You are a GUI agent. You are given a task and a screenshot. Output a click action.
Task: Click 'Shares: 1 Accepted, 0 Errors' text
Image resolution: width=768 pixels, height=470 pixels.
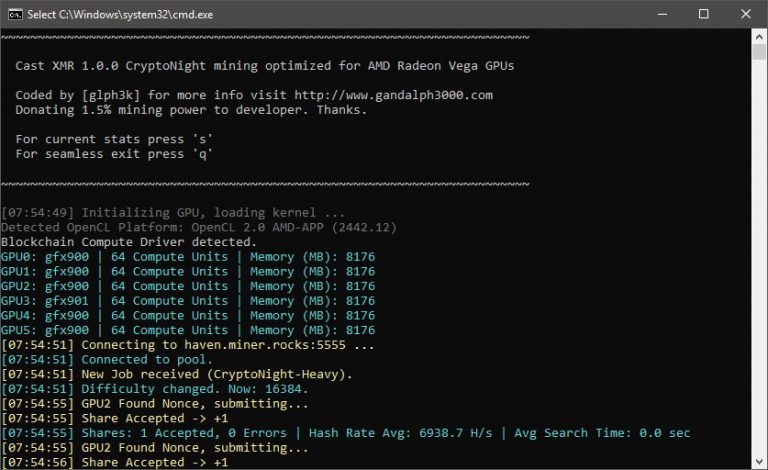[184, 433]
